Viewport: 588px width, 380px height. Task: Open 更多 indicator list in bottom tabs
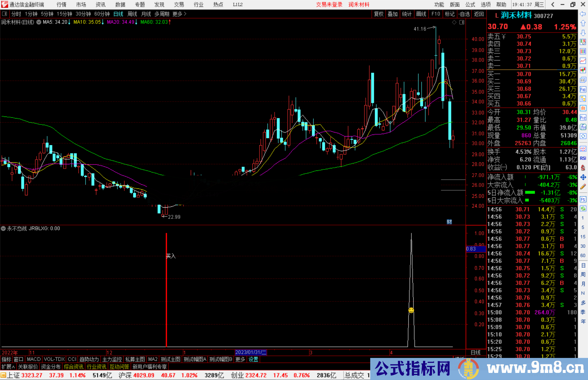coord(240,359)
